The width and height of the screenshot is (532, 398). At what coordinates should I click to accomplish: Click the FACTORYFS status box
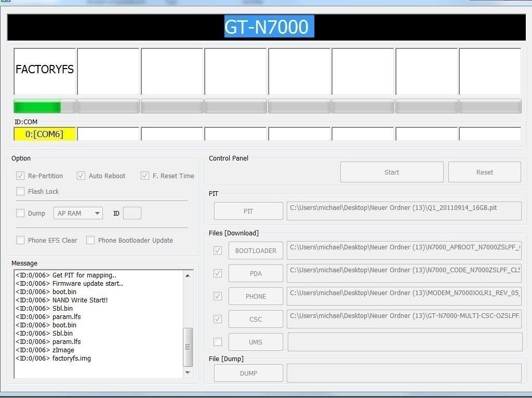click(x=45, y=72)
